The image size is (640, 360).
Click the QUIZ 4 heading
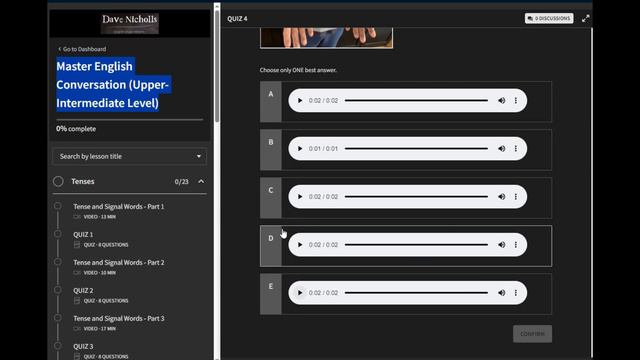coord(237,19)
